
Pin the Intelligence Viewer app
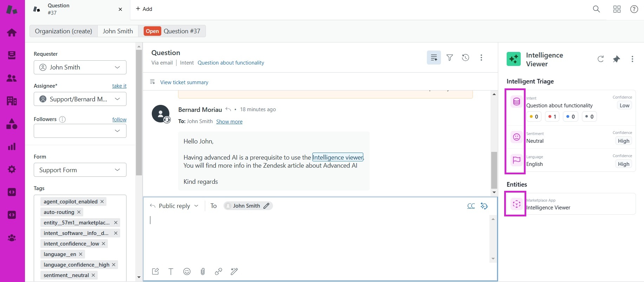click(x=617, y=59)
